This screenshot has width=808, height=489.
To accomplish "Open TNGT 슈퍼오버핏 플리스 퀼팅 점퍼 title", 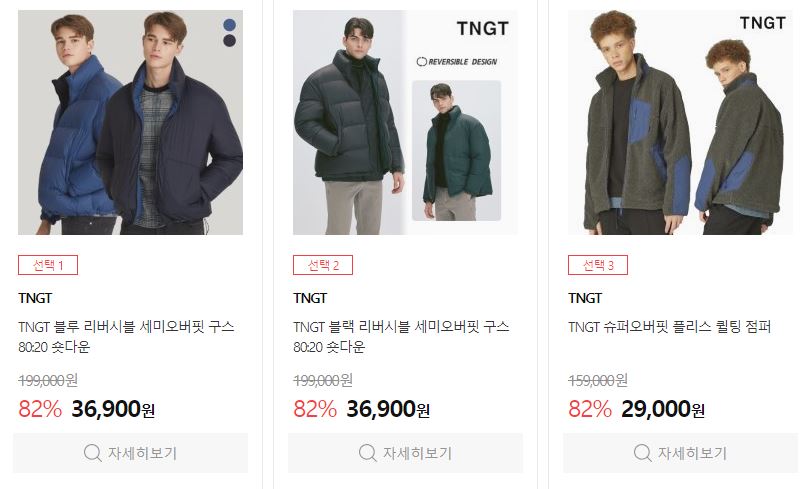I will pos(669,327).
